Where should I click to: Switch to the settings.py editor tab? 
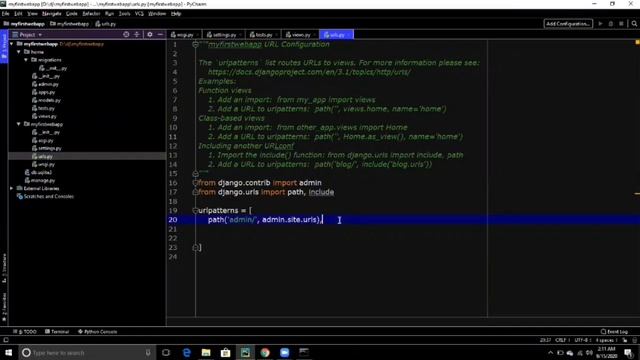tap(223, 35)
